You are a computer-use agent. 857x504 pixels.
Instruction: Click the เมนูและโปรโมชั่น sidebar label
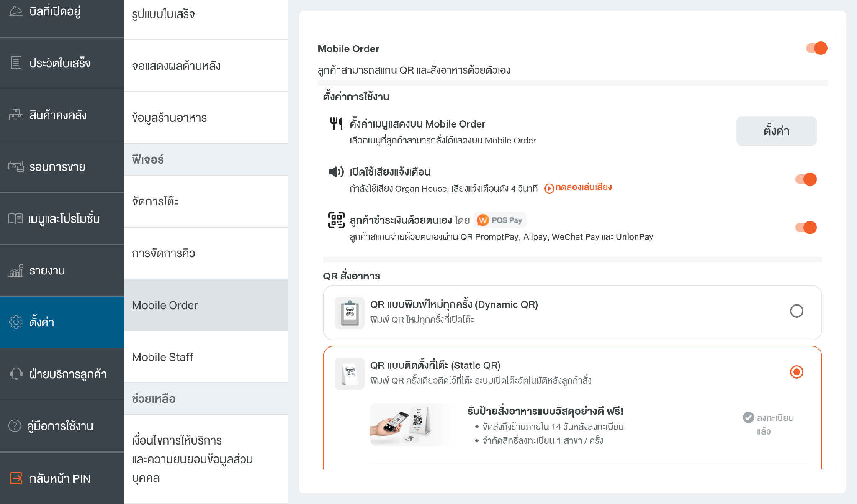[x=64, y=219]
